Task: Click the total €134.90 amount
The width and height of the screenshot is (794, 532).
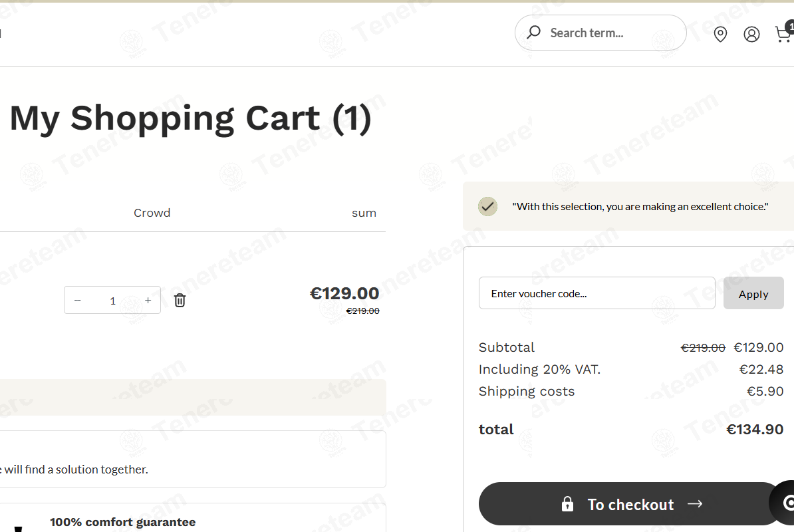Action: click(755, 429)
